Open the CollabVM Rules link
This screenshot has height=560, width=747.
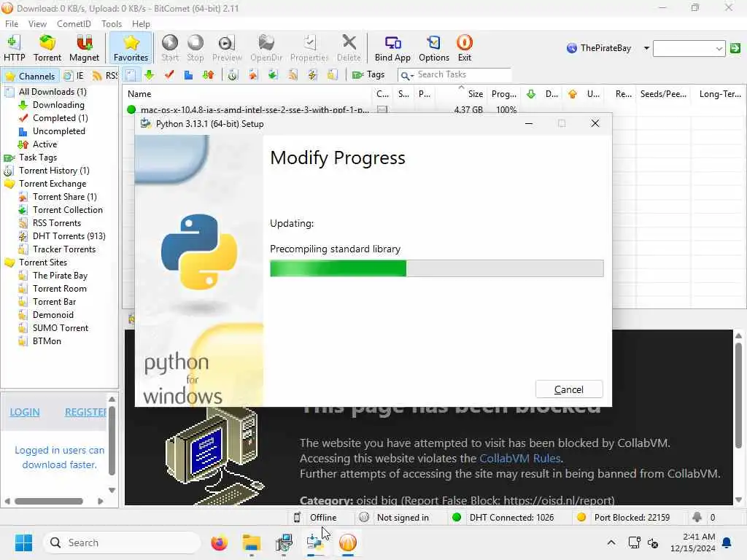point(519,458)
